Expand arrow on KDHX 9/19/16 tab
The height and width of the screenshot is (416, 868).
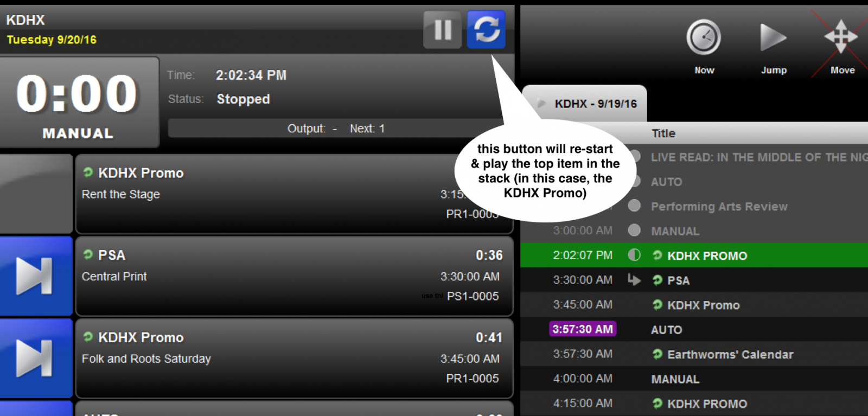pyautogui.click(x=541, y=103)
